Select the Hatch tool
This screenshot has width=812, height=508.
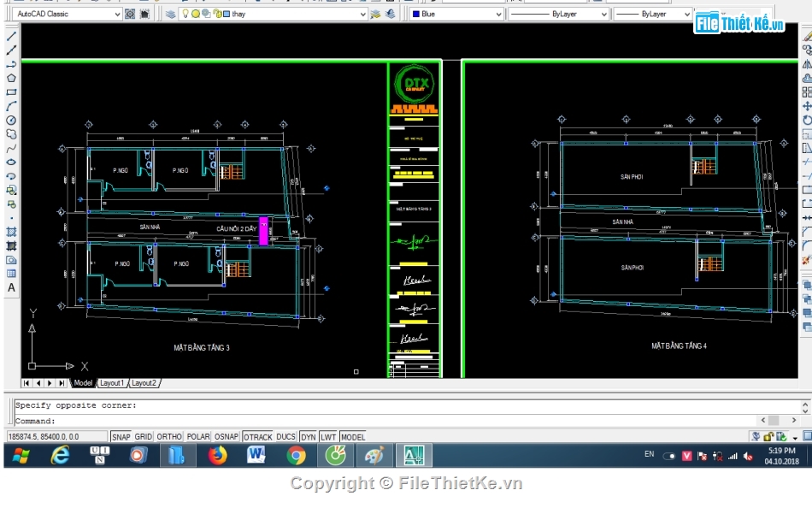pyautogui.click(x=11, y=232)
